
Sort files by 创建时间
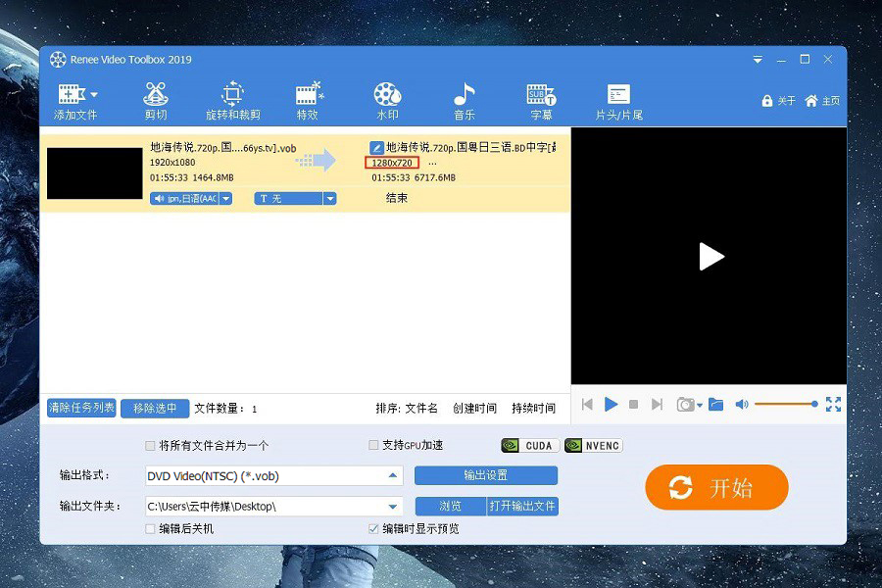tap(474, 409)
